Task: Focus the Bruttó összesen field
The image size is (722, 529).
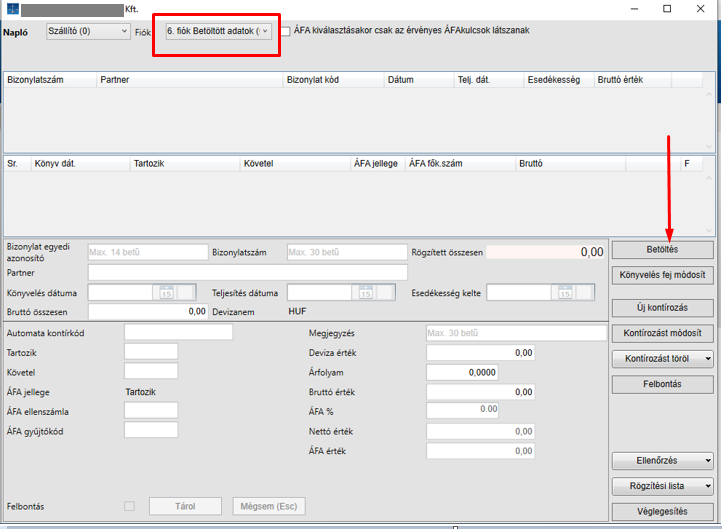Action: coord(148,312)
